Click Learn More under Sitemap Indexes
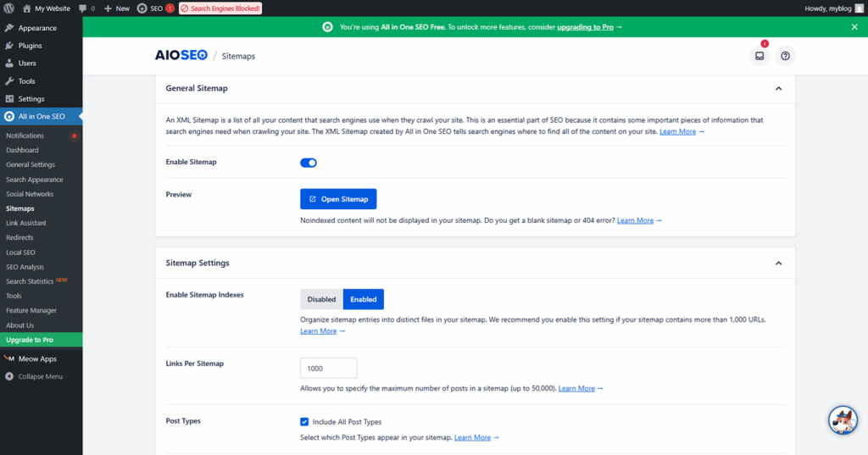 coord(319,331)
